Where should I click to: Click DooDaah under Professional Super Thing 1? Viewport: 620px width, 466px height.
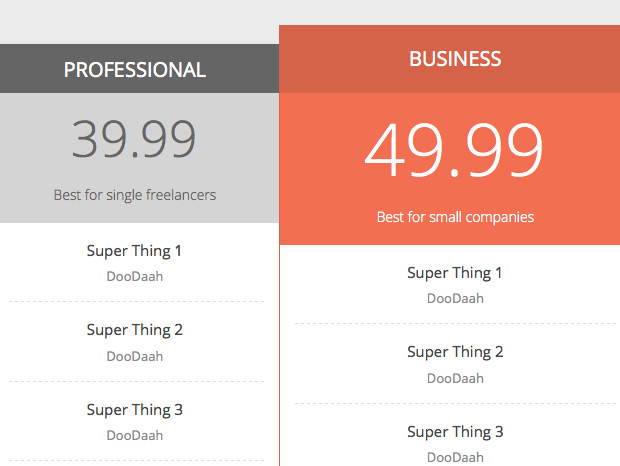(135, 276)
